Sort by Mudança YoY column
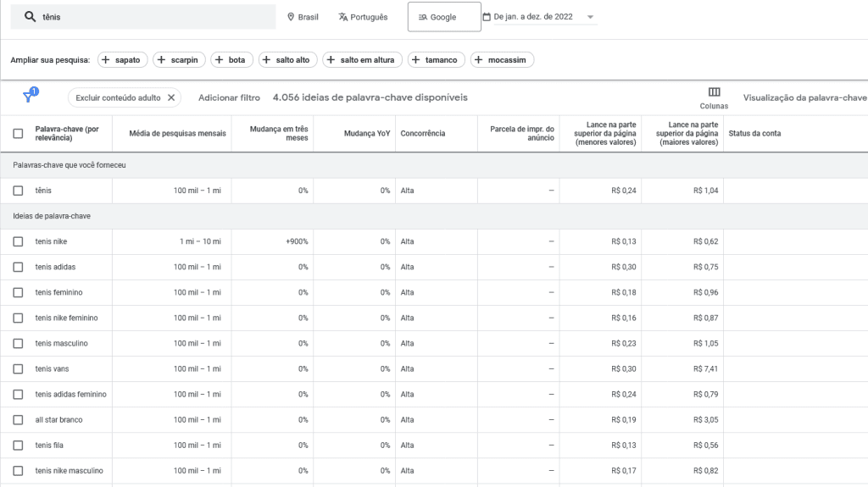This screenshot has width=868, height=487. 367,133
